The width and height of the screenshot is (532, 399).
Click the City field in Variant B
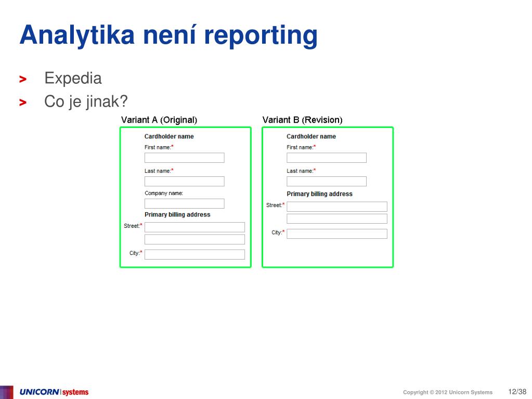click(x=337, y=234)
